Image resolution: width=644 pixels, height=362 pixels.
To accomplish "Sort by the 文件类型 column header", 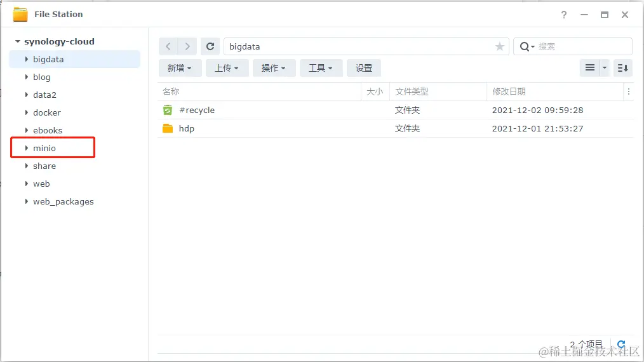I will pos(438,91).
